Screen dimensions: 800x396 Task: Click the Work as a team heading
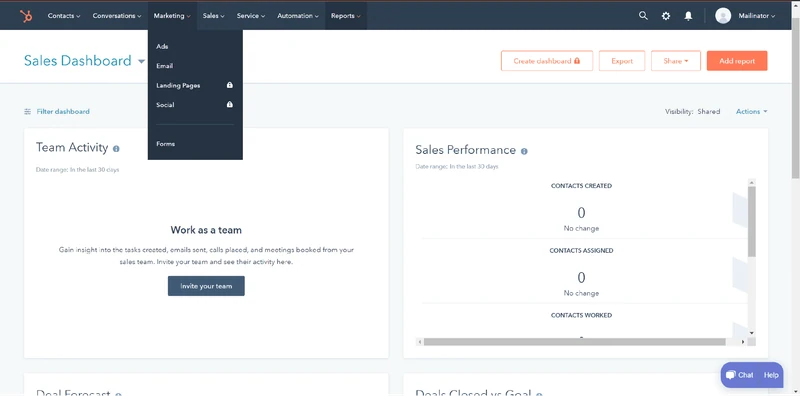(206, 230)
